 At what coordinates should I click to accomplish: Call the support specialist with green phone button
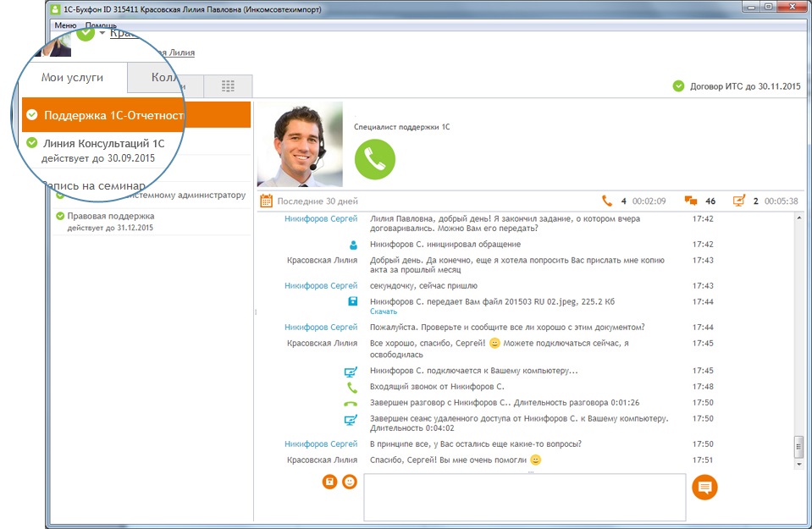pyautogui.click(x=375, y=159)
